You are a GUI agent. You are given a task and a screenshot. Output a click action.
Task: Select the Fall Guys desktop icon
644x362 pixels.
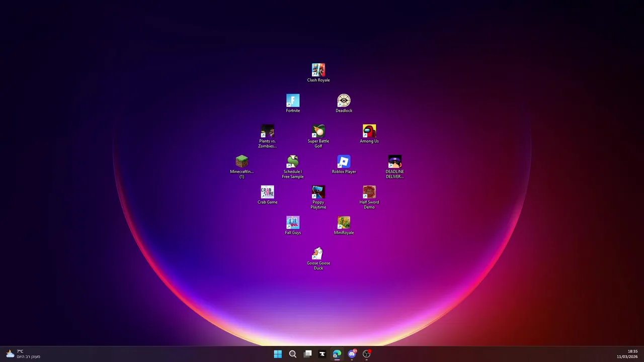(x=293, y=226)
